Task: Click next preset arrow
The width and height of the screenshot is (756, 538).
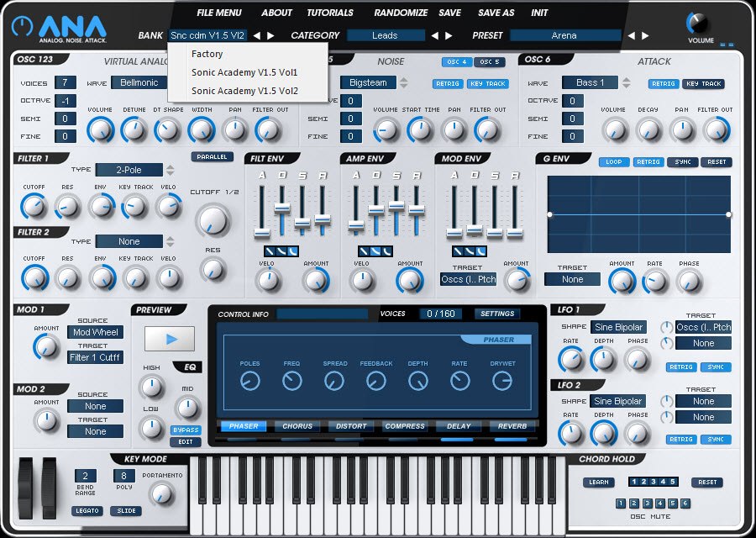Action: coord(645,35)
